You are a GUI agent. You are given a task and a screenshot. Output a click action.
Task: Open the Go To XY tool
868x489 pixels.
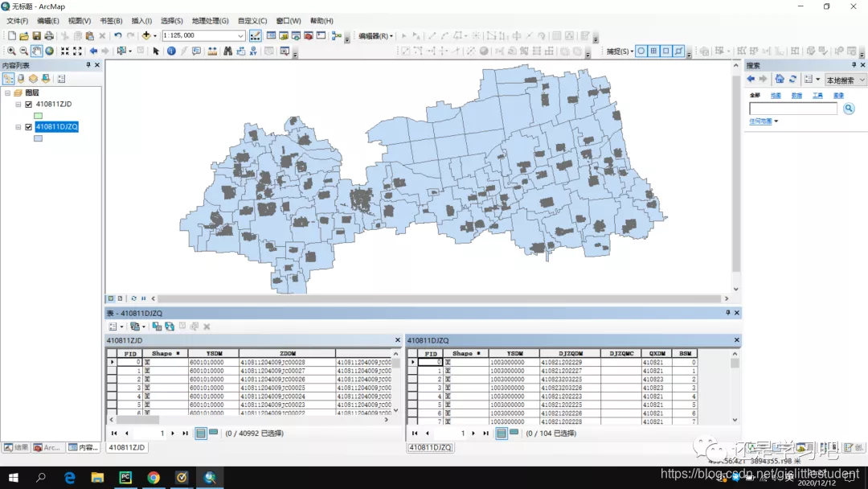pos(253,51)
